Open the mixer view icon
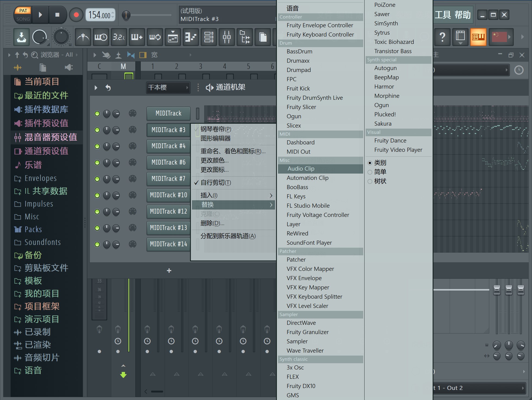The height and width of the screenshot is (400, 532). [x=227, y=37]
